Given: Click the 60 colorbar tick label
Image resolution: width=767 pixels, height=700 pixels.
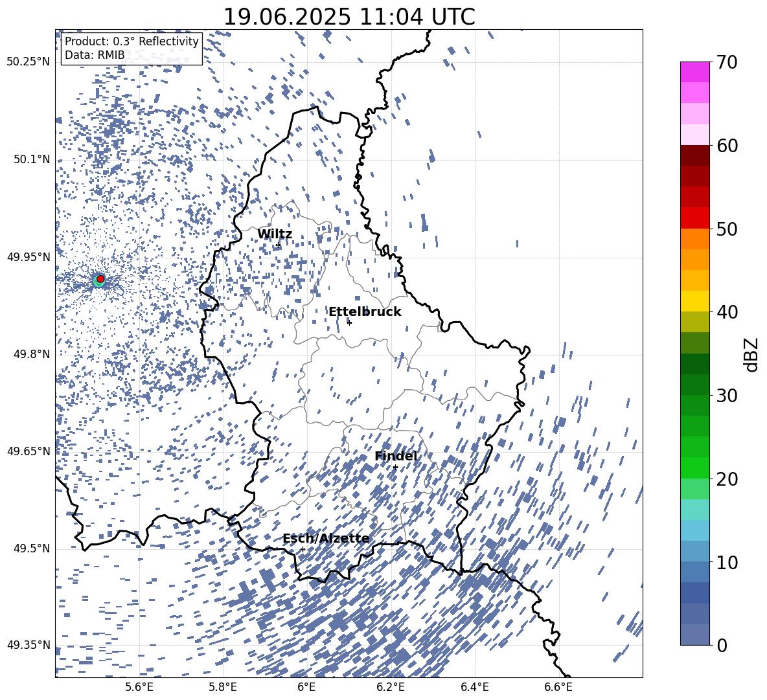Looking at the screenshot, I should pyautogui.click(x=727, y=146).
